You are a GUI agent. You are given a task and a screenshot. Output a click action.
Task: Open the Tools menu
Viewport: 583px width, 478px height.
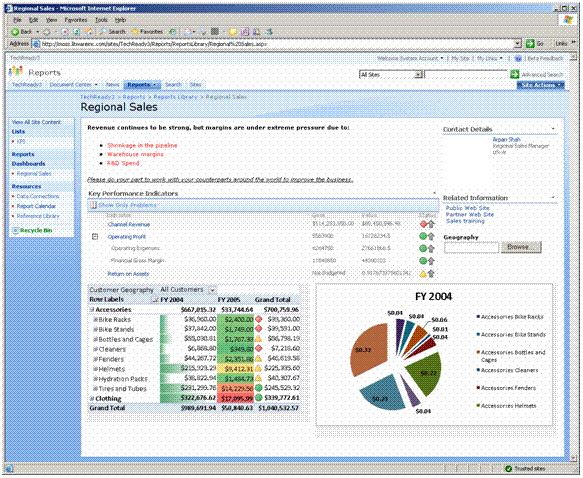[101, 20]
